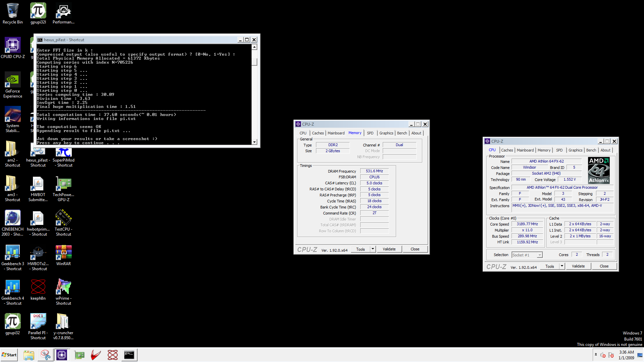Open Snipping Tool taskbar icon
This screenshot has height=362, width=644.
[45, 355]
